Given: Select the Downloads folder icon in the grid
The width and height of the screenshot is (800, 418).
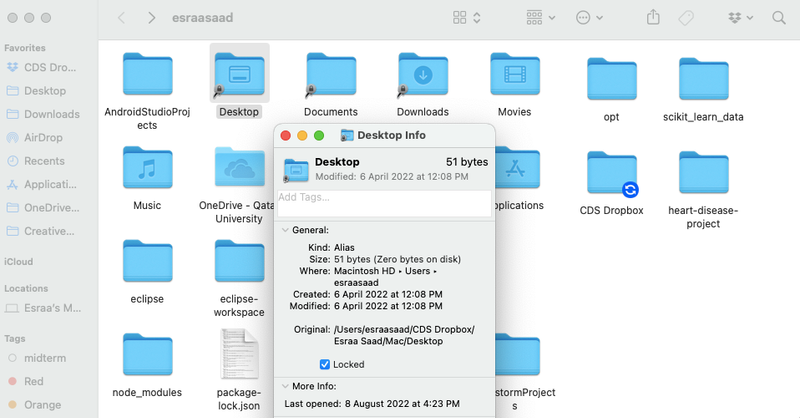Looking at the screenshot, I should 423,74.
